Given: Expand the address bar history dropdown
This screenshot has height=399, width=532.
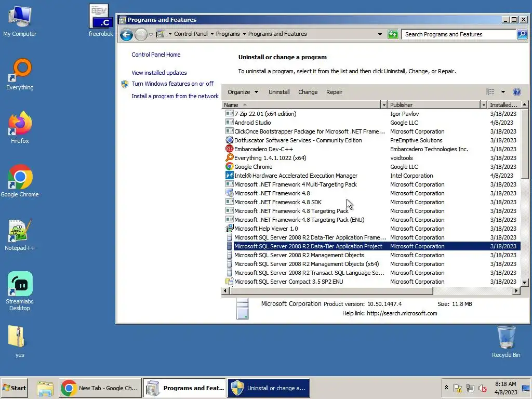Looking at the screenshot, I should click(x=380, y=34).
